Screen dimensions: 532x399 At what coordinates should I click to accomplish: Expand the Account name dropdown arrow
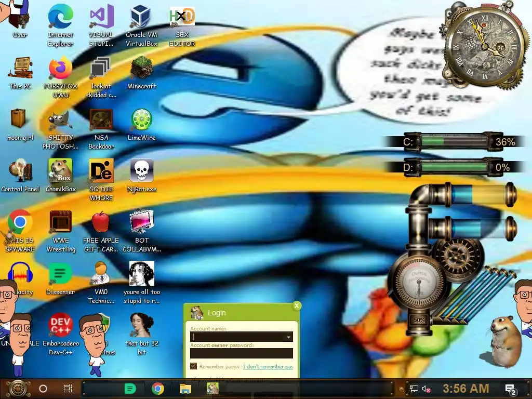[288, 337]
